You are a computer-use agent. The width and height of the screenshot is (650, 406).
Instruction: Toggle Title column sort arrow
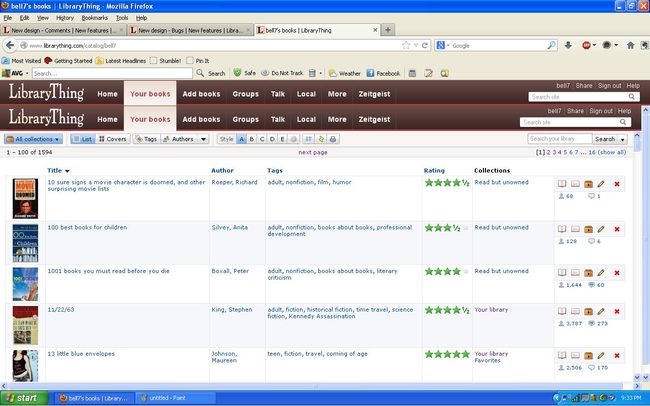point(67,171)
